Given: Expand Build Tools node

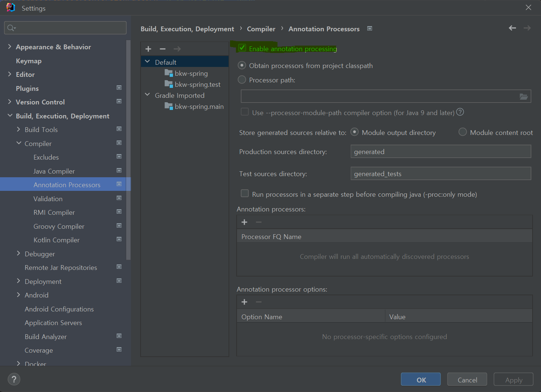Looking at the screenshot, I should coord(18,129).
